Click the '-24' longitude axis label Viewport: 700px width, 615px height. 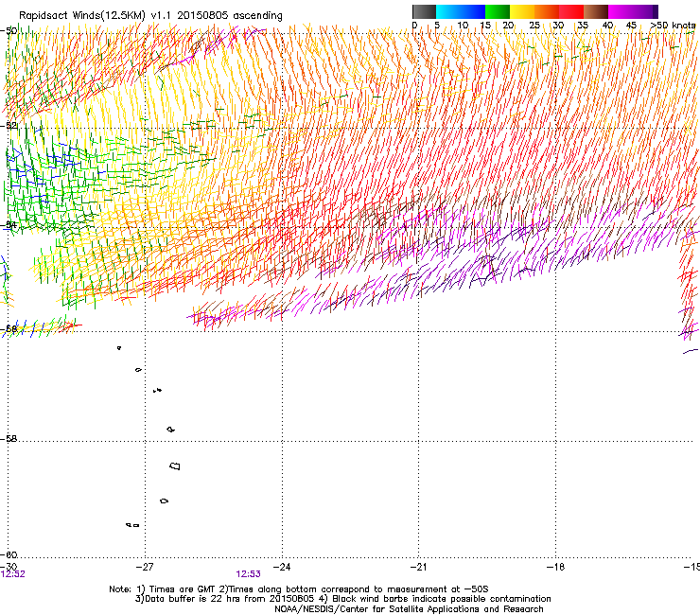282,567
